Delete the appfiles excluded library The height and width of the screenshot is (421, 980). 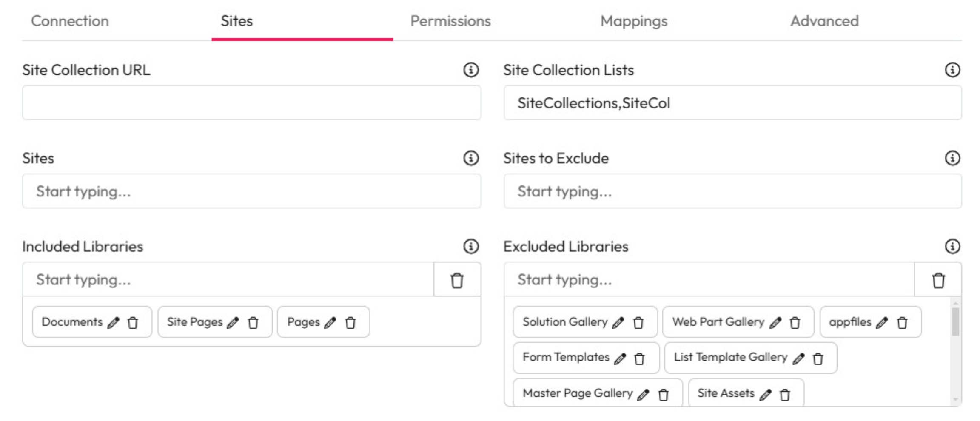pos(902,323)
